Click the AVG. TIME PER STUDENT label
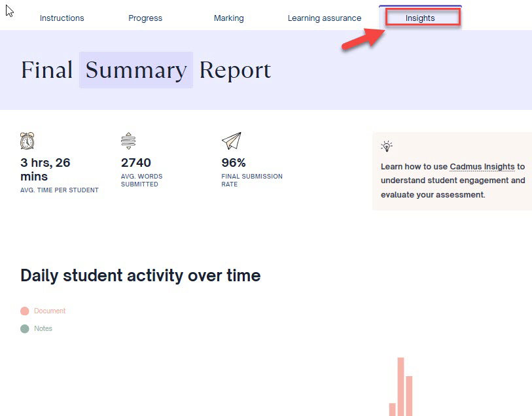The image size is (532, 416). tap(60, 190)
